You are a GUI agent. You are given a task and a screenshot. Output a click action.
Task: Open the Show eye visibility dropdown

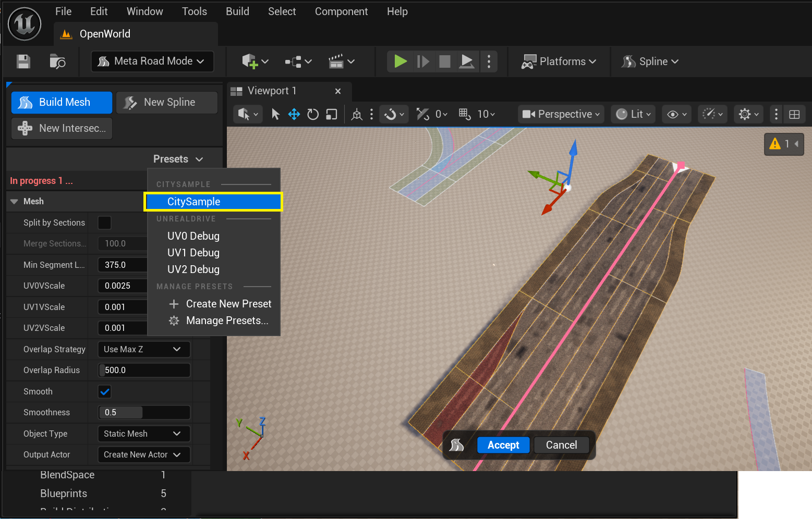pos(677,114)
